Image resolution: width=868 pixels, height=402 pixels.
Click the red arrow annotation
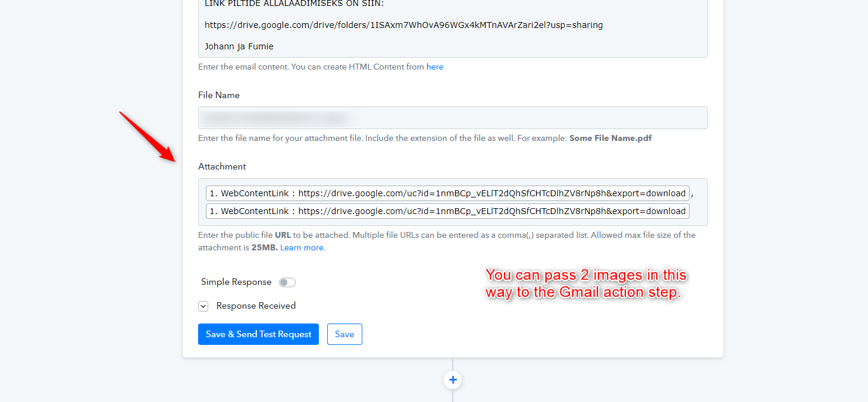(x=147, y=136)
